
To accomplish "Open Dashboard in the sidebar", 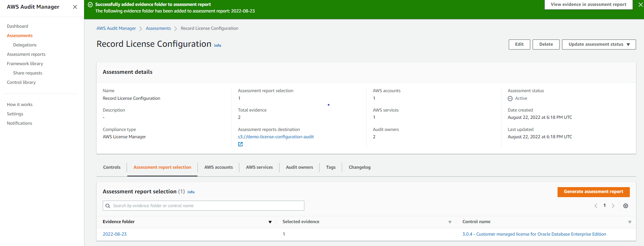I will 18,26.
